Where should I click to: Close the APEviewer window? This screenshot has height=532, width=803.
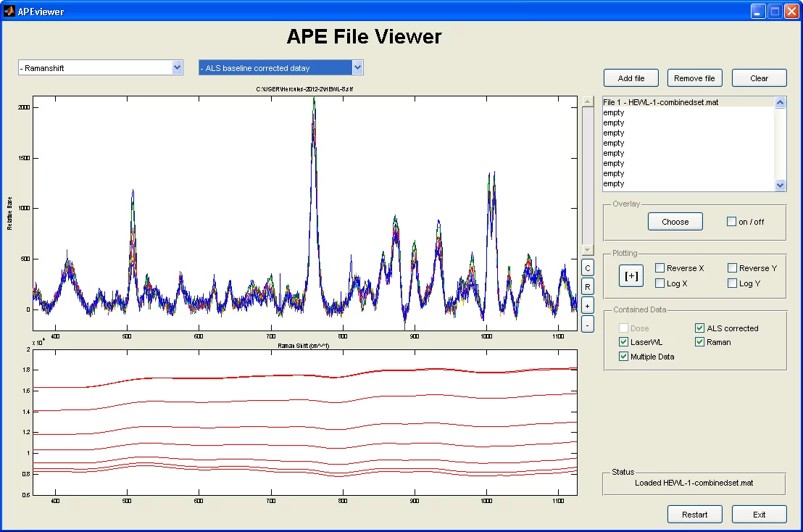pyautogui.click(x=791, y=12)
